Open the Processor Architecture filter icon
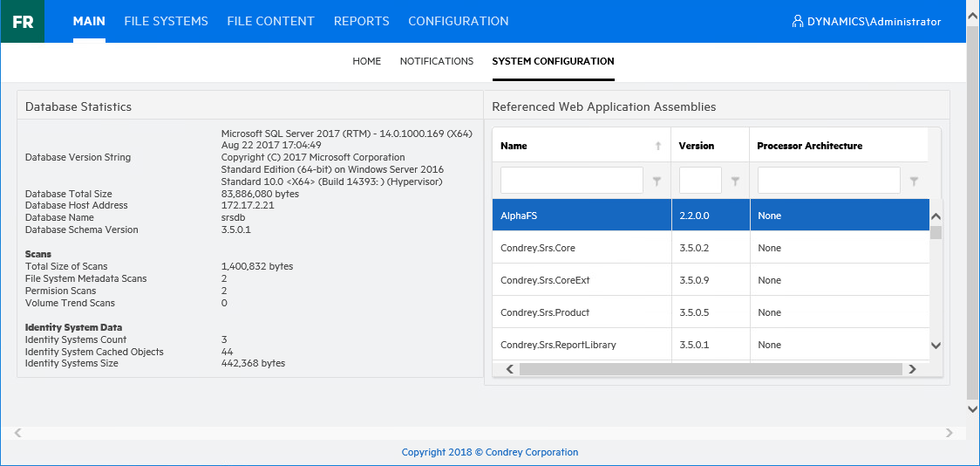 (914, 181)
